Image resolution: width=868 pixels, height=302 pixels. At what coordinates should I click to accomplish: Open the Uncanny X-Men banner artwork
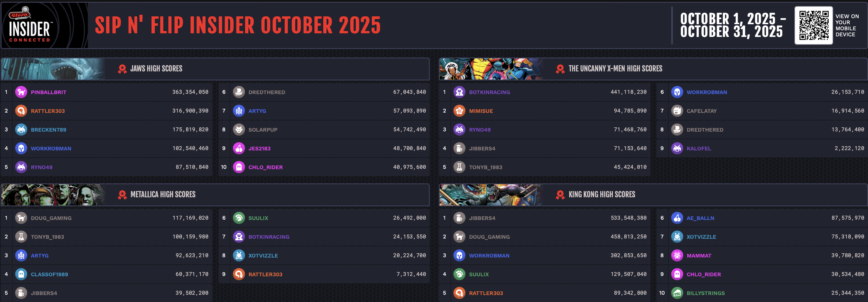point(491,69)
